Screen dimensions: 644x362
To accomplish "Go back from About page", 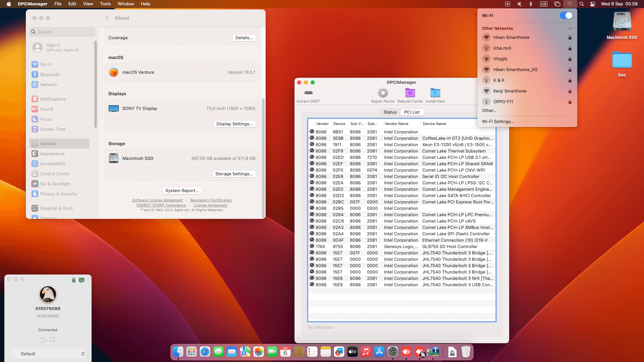I will pos(107,18).
